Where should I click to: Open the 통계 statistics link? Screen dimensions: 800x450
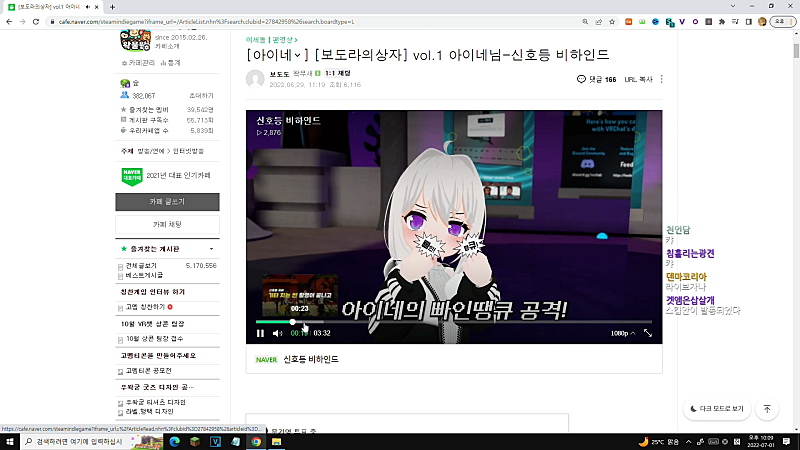click(170, 63)
